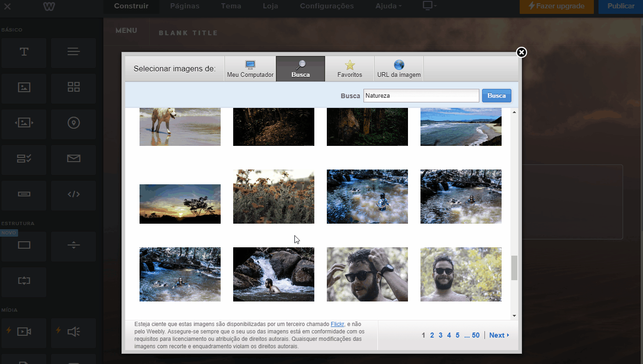Select the man adjusting hair photo

click(367, 274)
